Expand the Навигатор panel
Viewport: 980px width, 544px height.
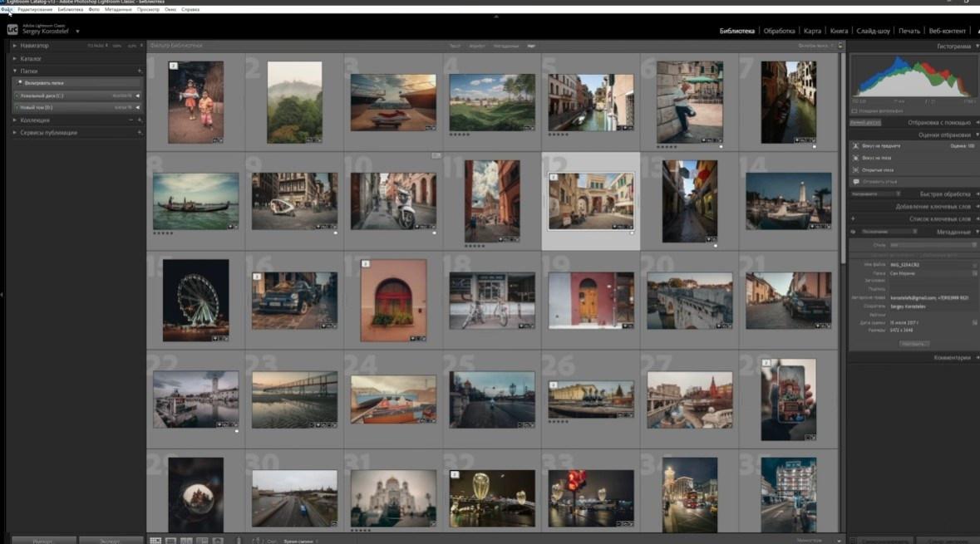14,46
